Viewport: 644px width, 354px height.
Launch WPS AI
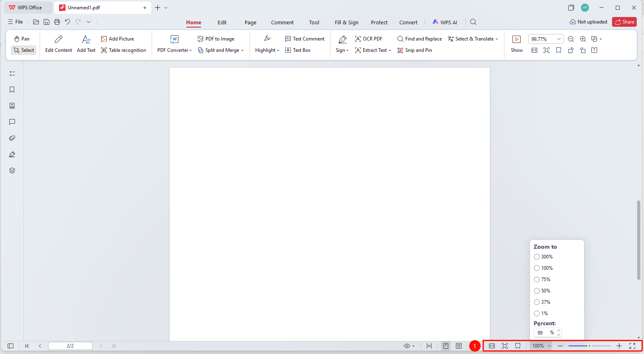pyautogui.click(x=445, y=22)
